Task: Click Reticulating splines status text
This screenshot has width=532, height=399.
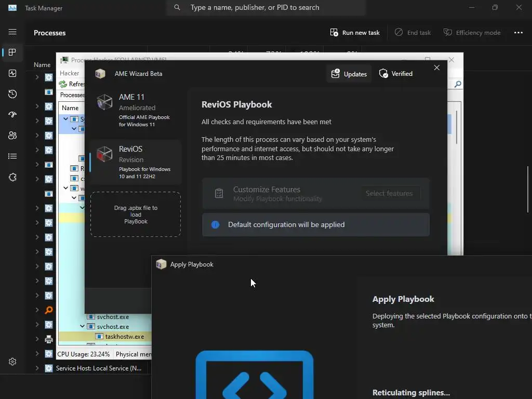Action: (x=411, y=393)
